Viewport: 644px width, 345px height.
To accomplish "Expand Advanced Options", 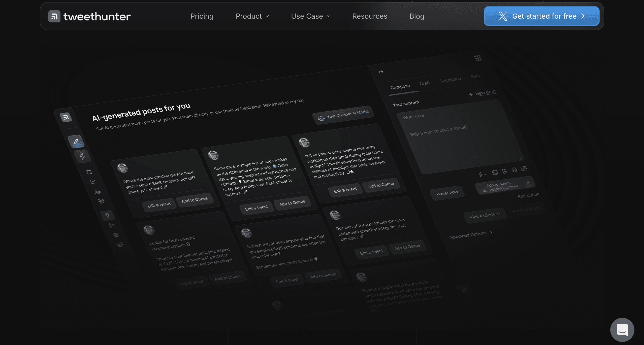I will click(470, 235).
